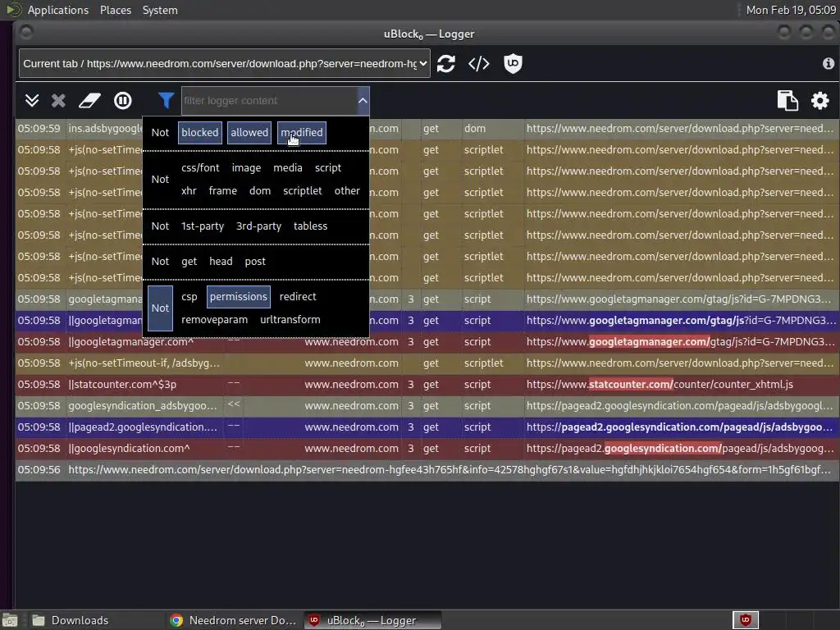840x630 pixels.
Task: Open the System menu
Action: pos(160,10)
